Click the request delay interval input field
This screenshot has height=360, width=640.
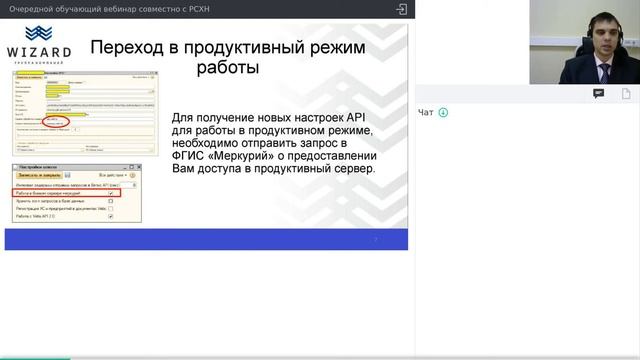point(128,185)
